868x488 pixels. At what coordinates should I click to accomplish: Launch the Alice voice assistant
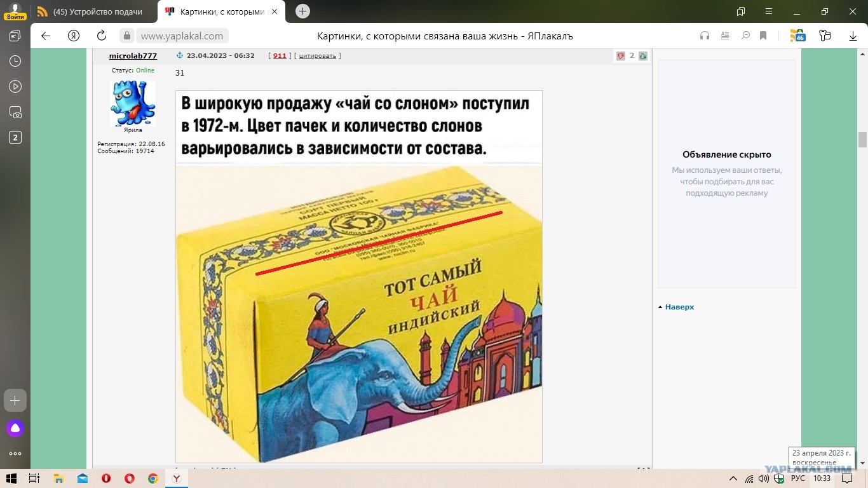pos(15,428)
